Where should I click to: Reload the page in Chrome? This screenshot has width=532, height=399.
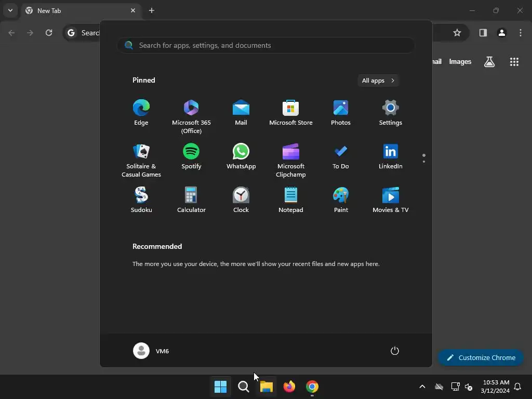pyautogui.click(x=49, y=33)
